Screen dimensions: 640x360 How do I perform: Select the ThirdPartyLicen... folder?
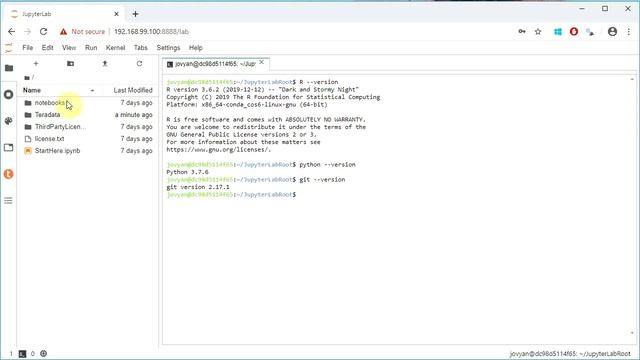click(x=87, y=127)
